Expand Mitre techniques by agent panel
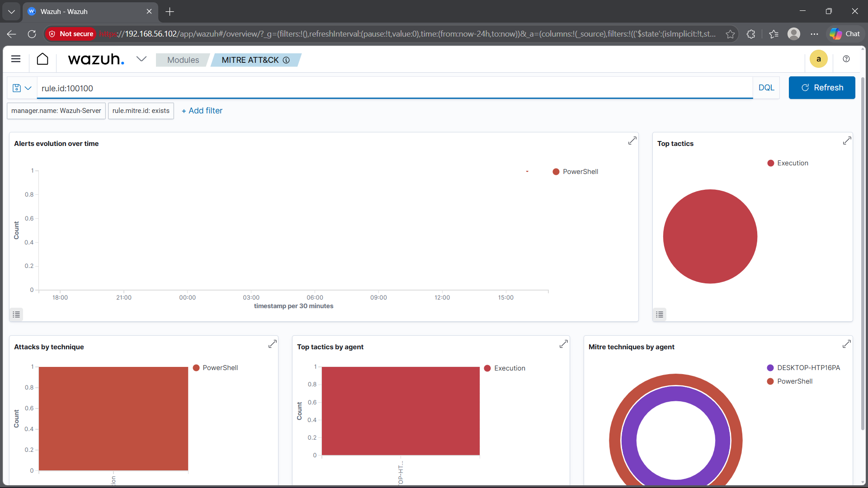The height and width of the screenshot is (488, 868). point(847,344)
